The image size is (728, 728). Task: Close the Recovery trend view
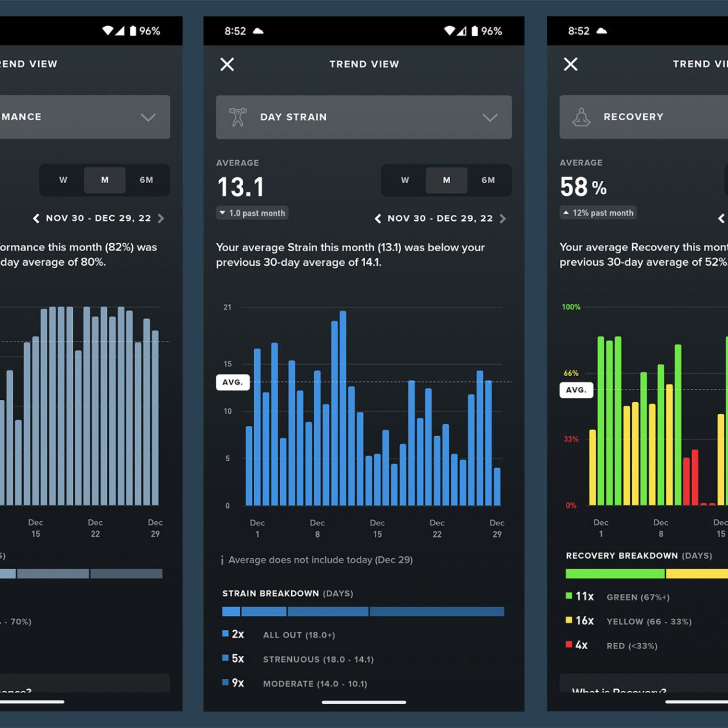tap(570, 64)
